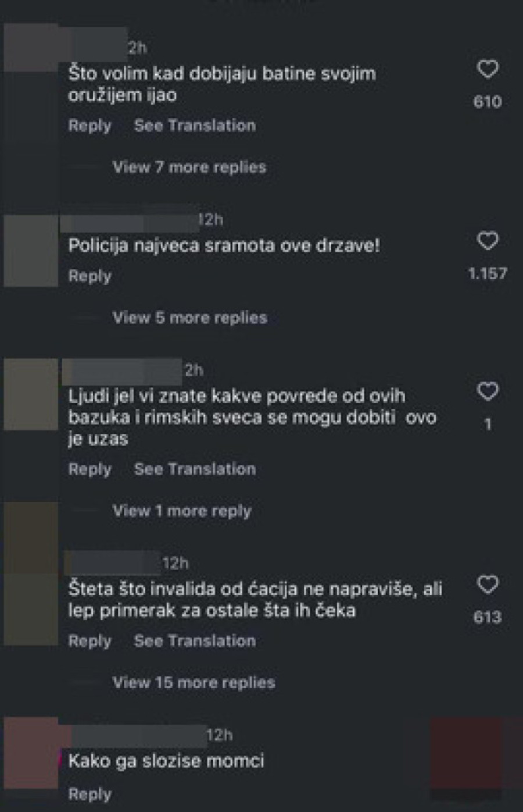Expand 'View 5 more replies'
The width and height of the screenshot is (523, 812).
[x=188, y=318]
